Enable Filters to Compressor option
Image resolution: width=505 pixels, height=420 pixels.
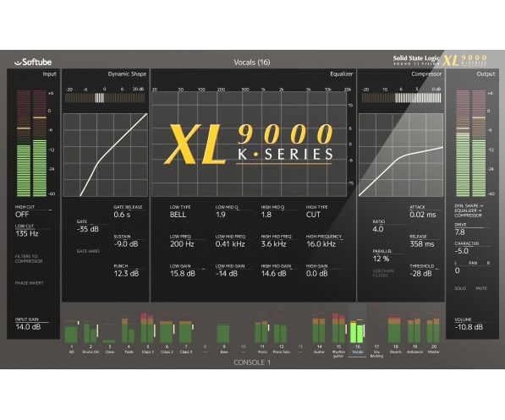[29, 259]
